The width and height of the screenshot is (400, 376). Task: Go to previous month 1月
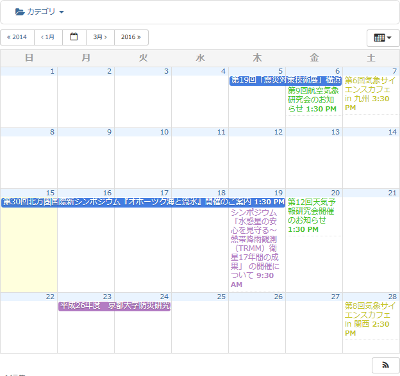point(48,37)
